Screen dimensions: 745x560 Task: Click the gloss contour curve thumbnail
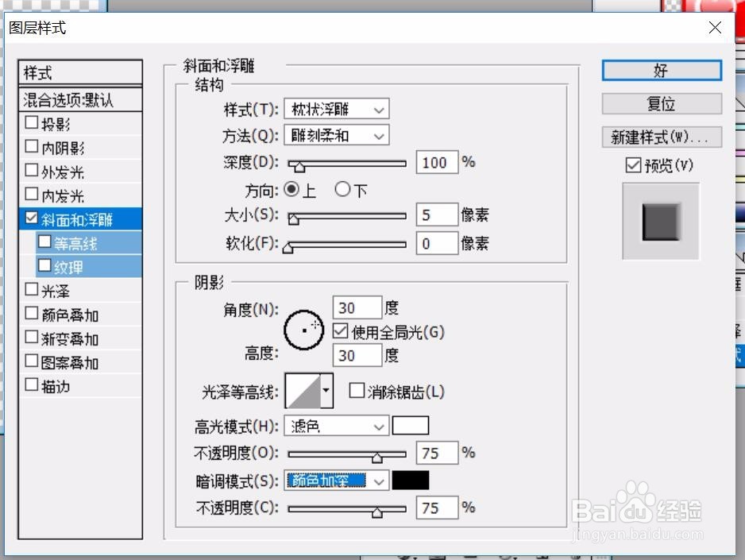[x=303, y=391]
